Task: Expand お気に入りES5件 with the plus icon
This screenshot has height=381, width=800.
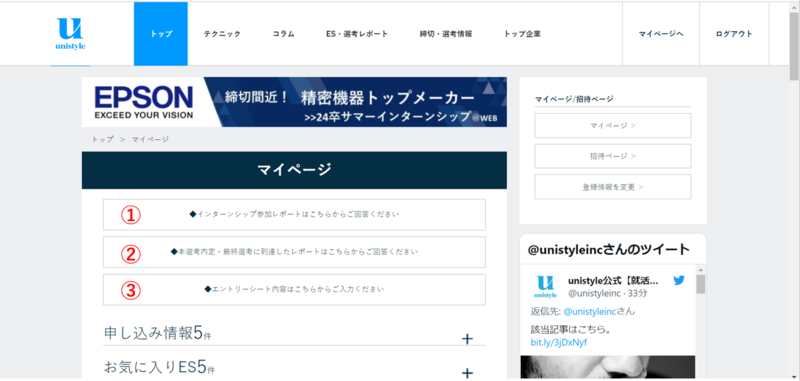Action: point(467,373)
